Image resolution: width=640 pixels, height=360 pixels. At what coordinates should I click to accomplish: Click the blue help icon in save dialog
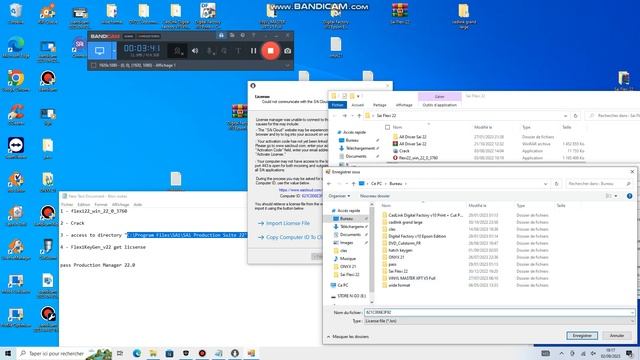point(629,196)
